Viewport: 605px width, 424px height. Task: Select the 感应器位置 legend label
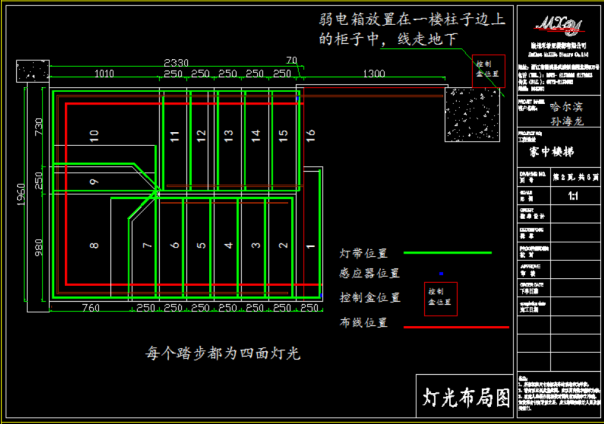369,273
